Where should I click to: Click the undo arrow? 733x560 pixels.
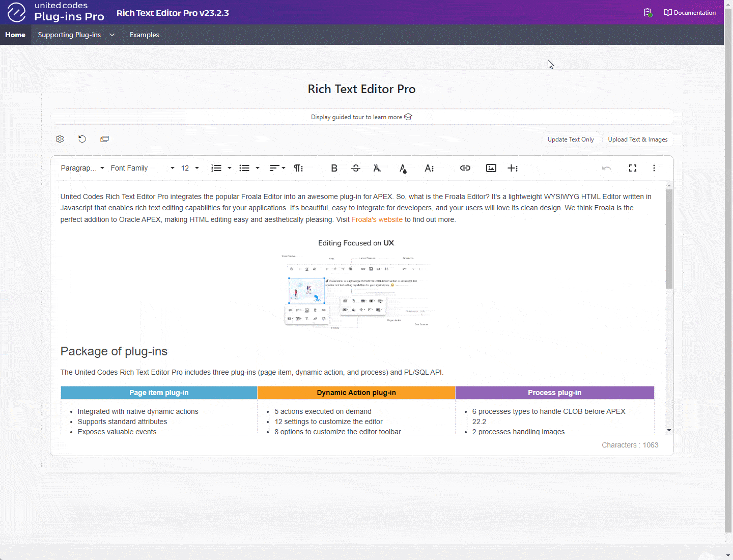point(607,168)
